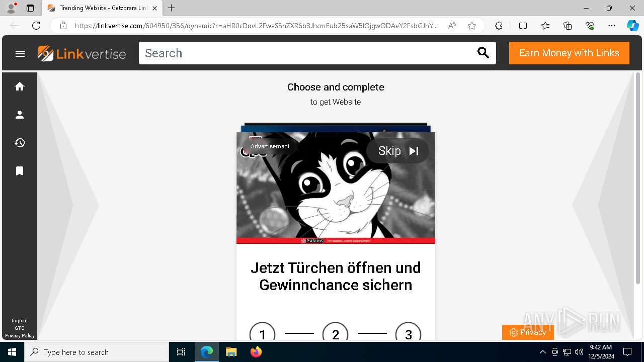Image resolution: width=644 pixels, height=362 pixels.
Task: Open the Privacy settings button
Action: pos(528,332)
